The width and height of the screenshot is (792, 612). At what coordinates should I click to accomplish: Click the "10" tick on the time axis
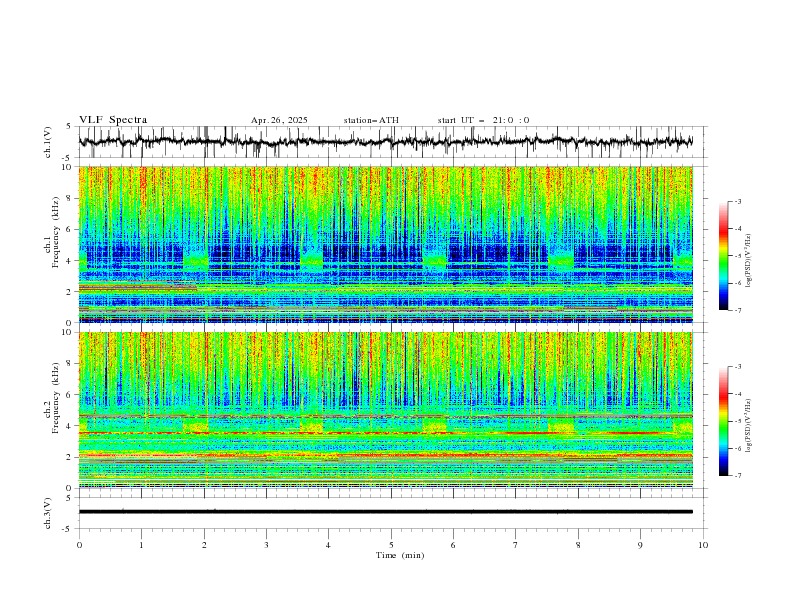coord(703,545)
